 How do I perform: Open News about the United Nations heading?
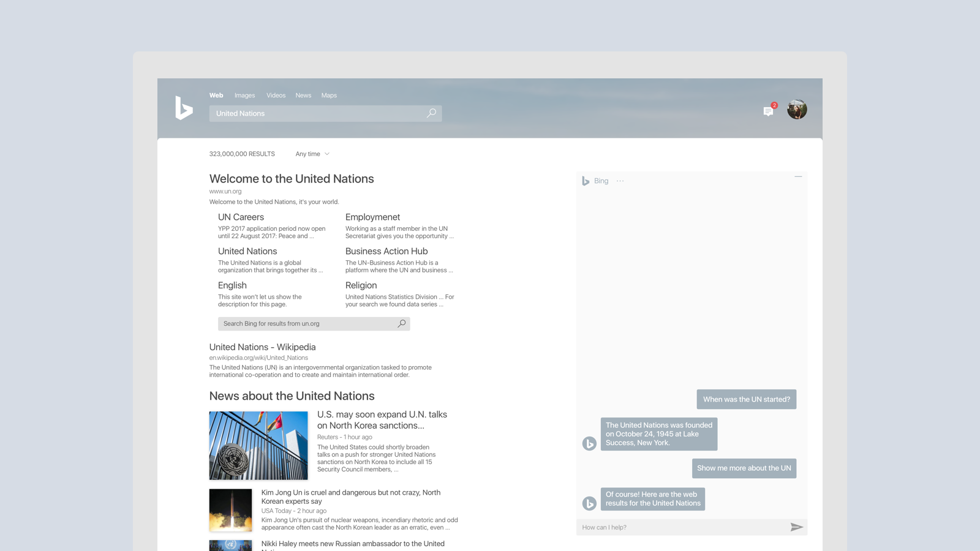[292, 396]
